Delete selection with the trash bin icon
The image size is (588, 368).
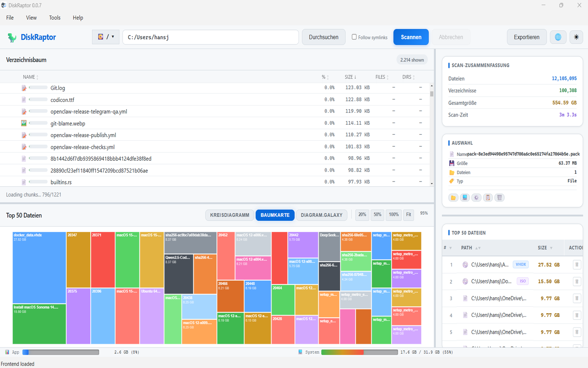499,197
